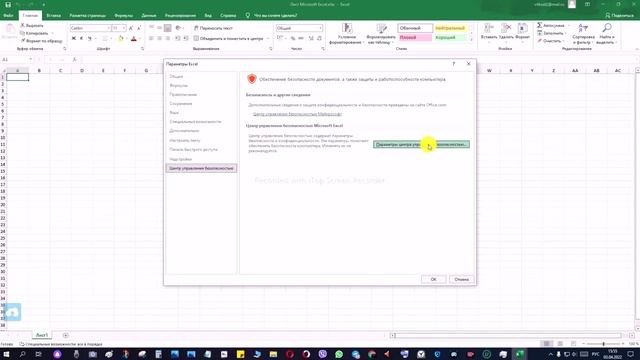Toggle bold formatting

coord(73,38)
